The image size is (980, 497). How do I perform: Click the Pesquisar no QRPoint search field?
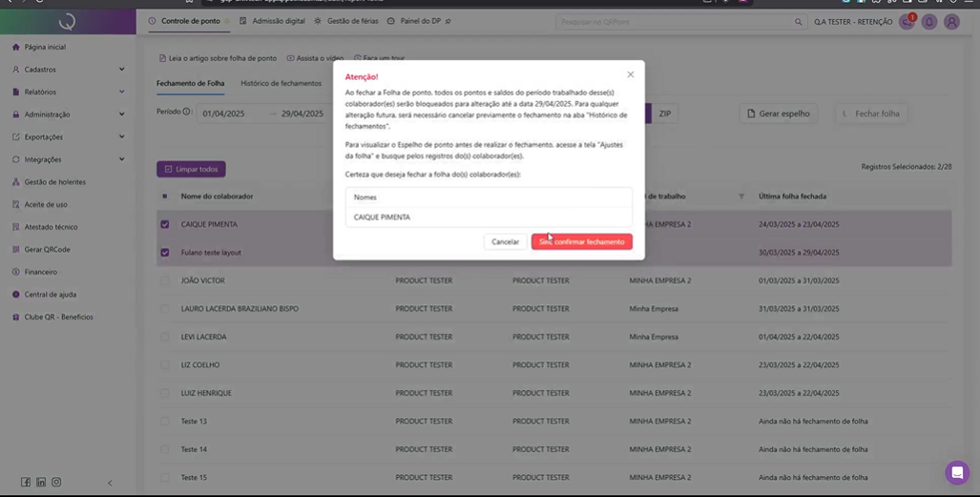673,22
